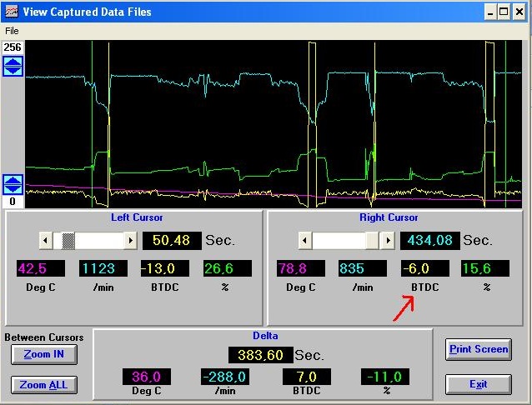Click Delta temperature value 36,0
This screenshot has height=405, width=532.
pos(147,377)
